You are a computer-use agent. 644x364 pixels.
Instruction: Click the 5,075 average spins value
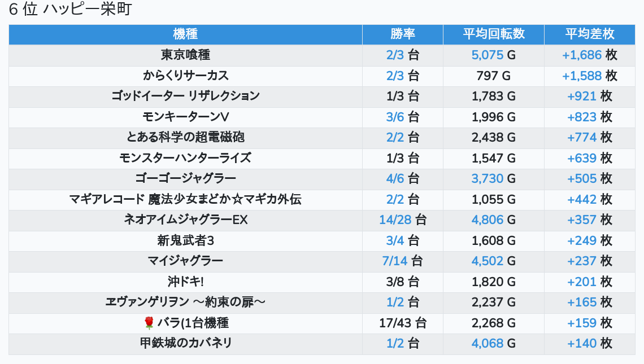[487, 55]
